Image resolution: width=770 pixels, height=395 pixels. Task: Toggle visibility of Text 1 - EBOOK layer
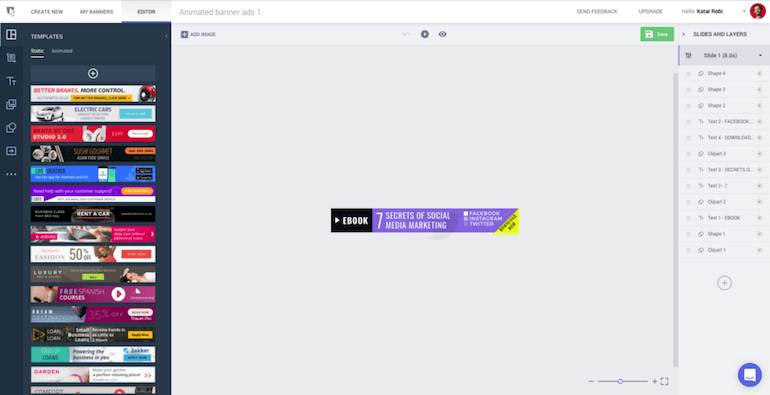[x=759, y=218]
